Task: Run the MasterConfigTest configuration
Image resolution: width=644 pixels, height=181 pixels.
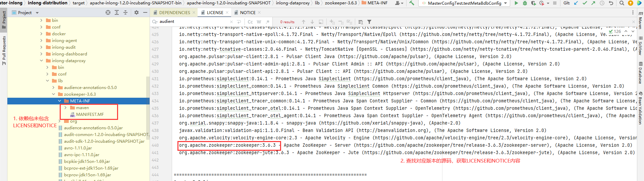Action: pos(516,3)
